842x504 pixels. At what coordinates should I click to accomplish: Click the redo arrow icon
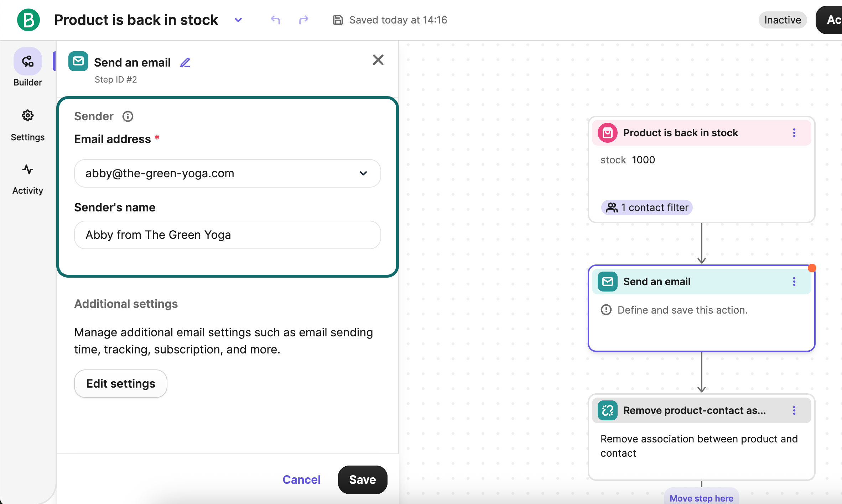303,20
